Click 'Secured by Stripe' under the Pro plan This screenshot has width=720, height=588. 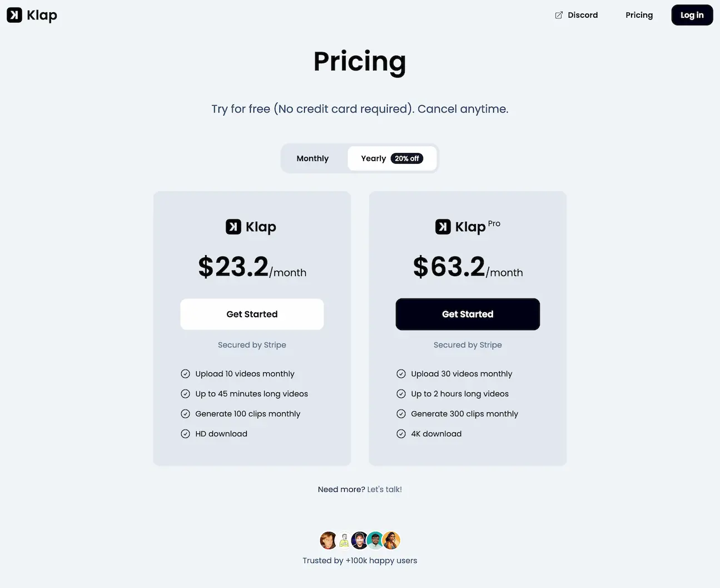coord(468,345)
